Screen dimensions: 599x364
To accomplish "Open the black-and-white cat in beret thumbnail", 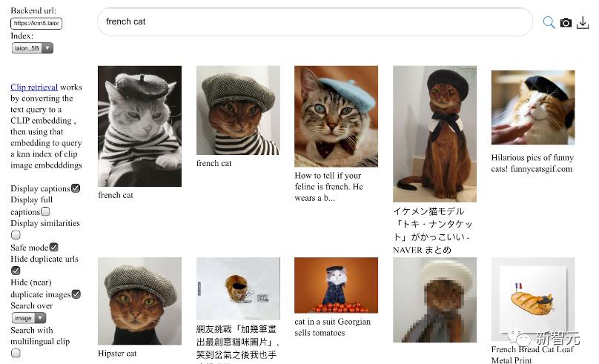I will click(x=139, y=125).
